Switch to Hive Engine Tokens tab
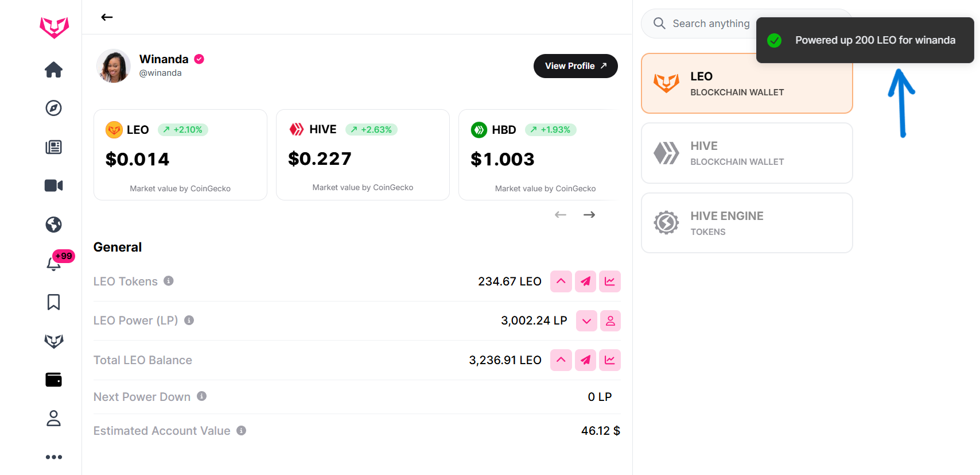 tap(746, 223)
